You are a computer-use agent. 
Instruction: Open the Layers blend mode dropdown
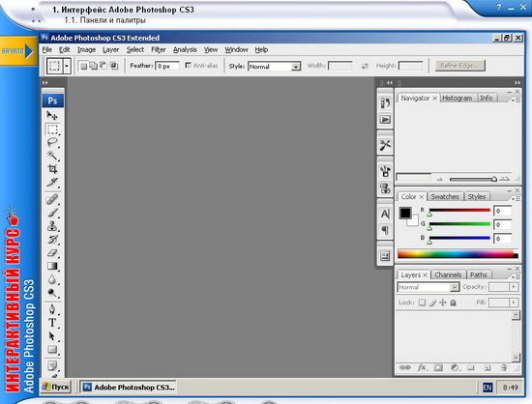coord(429,287)
